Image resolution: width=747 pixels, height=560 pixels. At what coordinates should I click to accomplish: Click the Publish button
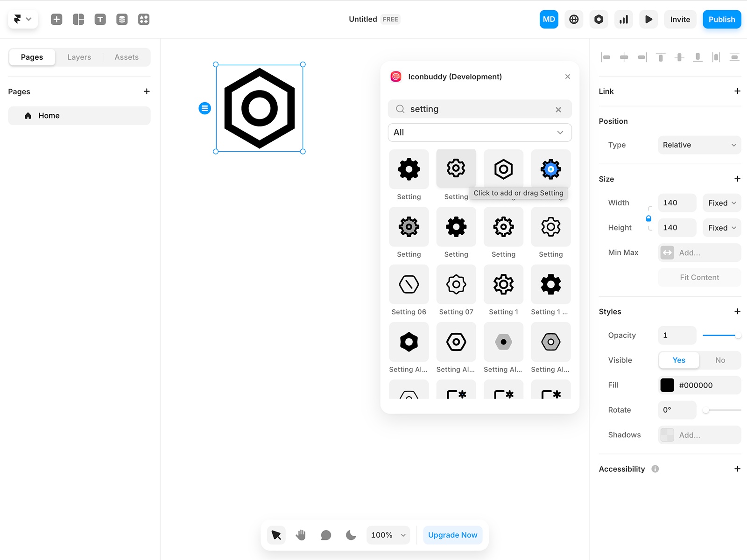[721, 19]
